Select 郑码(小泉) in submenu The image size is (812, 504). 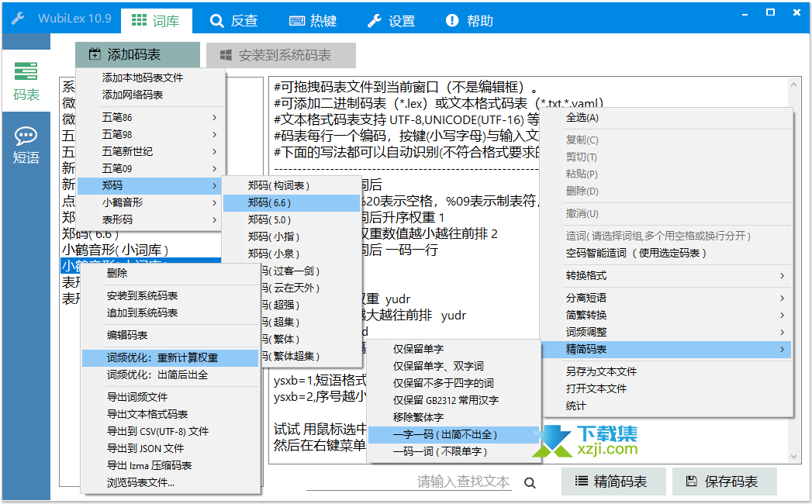292,254
